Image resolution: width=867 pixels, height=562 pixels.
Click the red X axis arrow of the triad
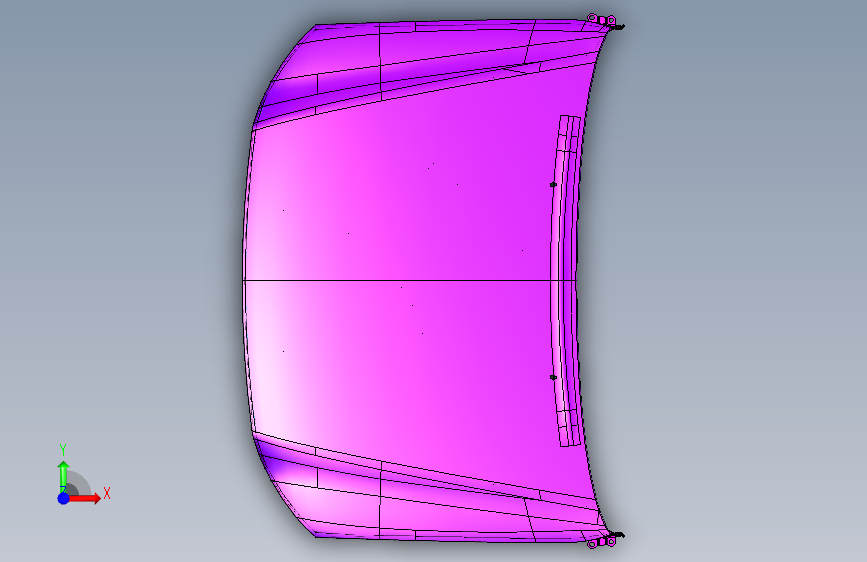(x=84, y=498)
